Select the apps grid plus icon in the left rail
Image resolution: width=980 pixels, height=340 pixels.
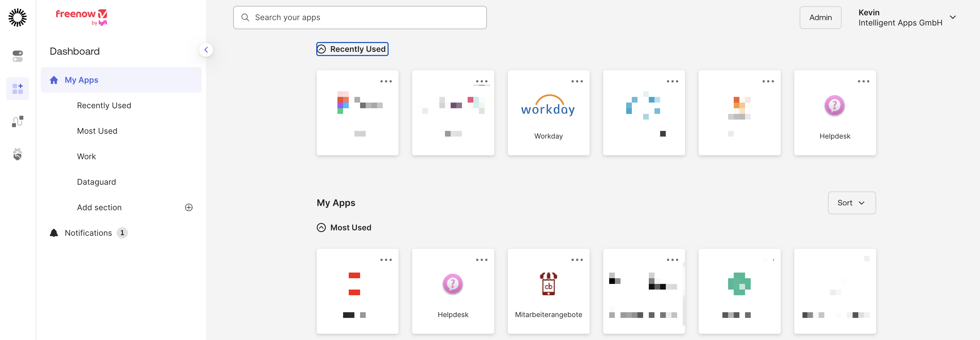click(18, 89)
